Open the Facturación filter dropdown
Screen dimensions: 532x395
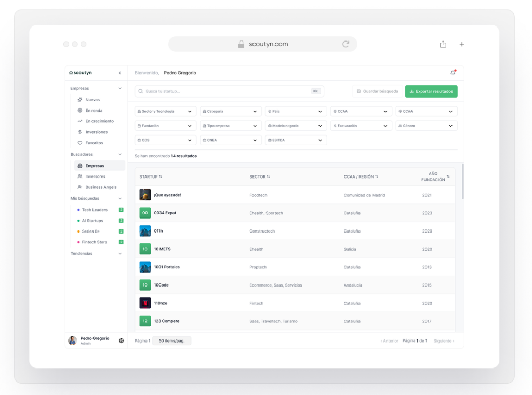tap(361, 125)
